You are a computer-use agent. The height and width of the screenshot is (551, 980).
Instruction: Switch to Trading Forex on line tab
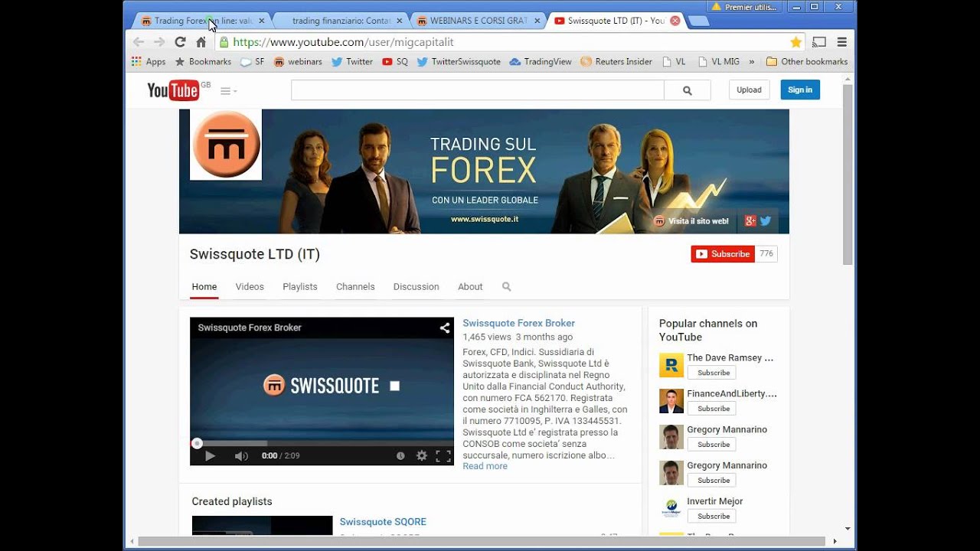pos(202,21)
